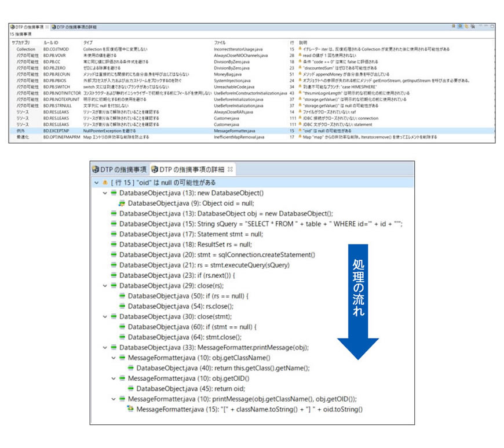Open "DTP の指摘事項の詳細" tab in the upper panel
The height and width of the screenshot is (448, 504).
74,27
